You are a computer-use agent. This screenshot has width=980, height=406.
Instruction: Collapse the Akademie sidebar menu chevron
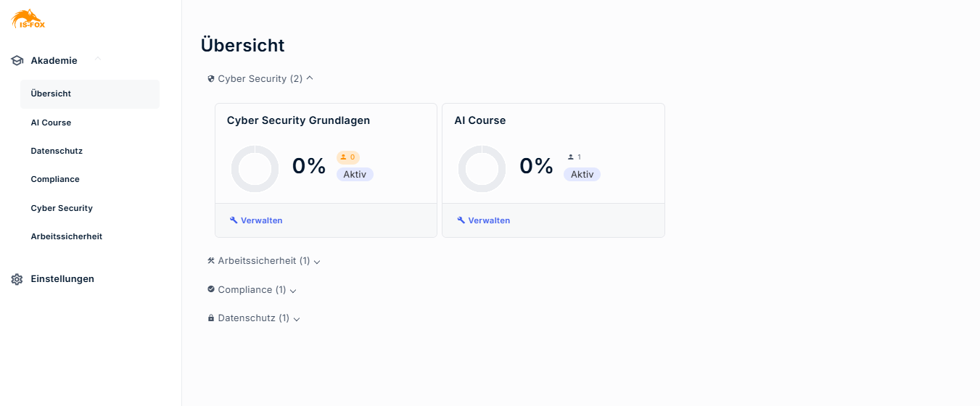click(x=98, y=60)
